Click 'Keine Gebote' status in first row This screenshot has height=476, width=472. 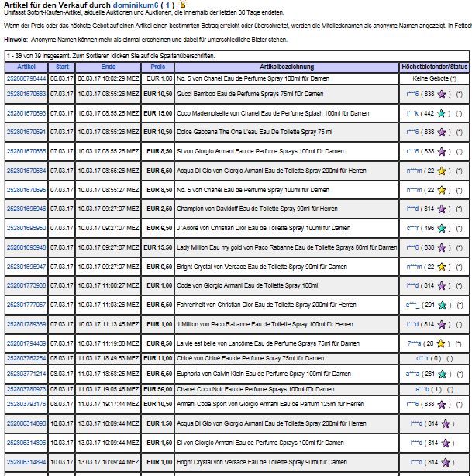(430, 78)
